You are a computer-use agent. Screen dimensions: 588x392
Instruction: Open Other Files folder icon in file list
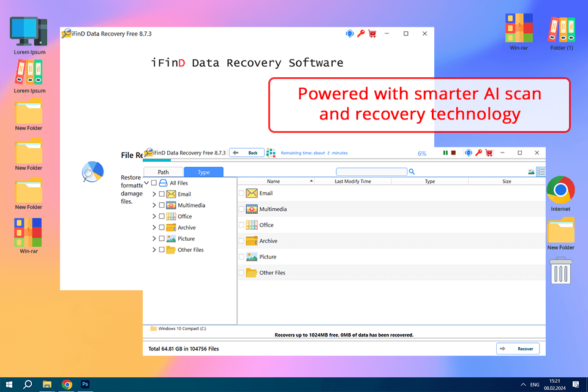pos(252,273)
